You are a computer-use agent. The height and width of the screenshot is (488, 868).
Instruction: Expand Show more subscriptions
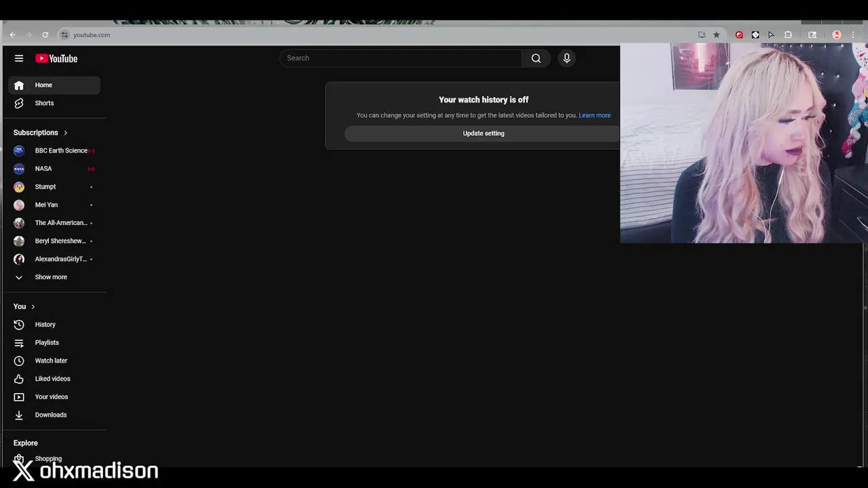(54, 277)
